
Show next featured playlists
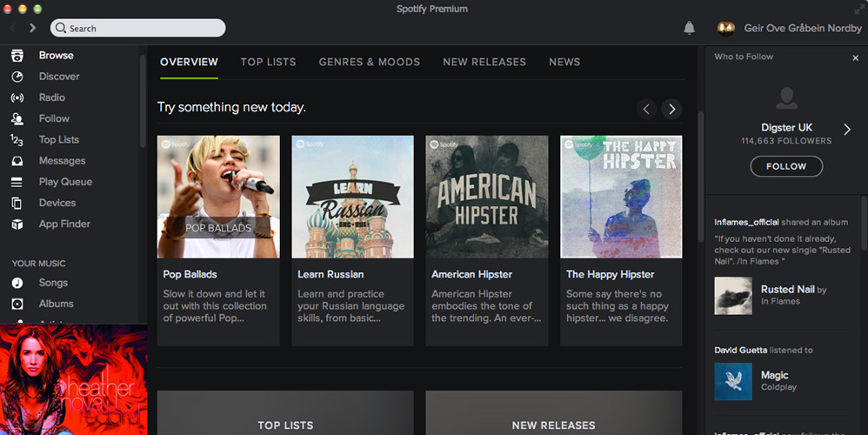pos(671,109)
